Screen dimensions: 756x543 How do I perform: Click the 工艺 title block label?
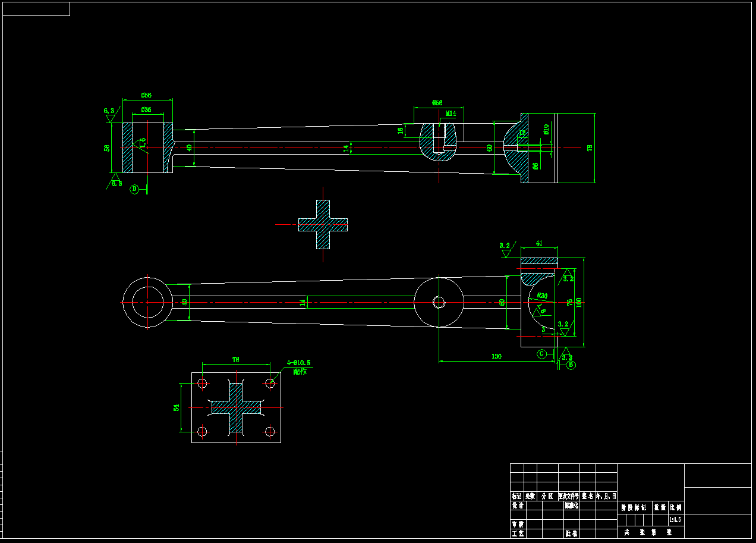click(518, 534)
